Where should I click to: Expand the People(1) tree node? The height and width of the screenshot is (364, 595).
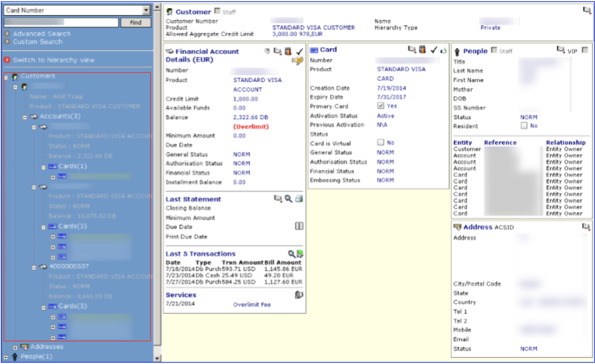point(6,357)
